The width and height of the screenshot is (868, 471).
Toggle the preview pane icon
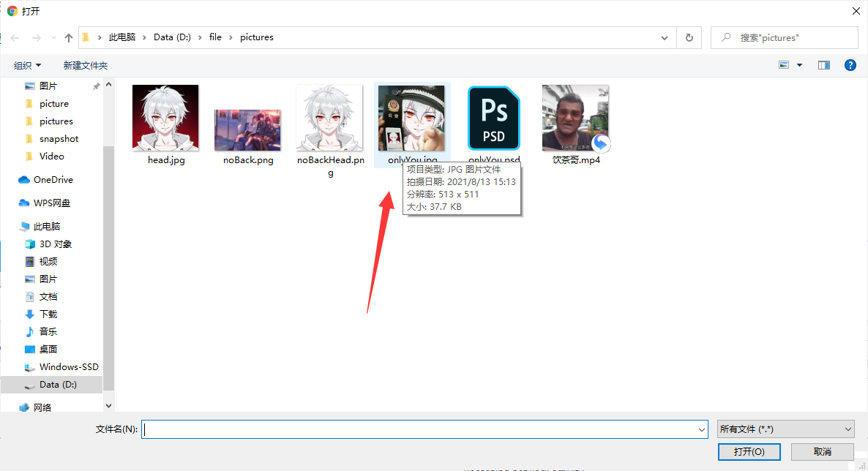(824, 65)
